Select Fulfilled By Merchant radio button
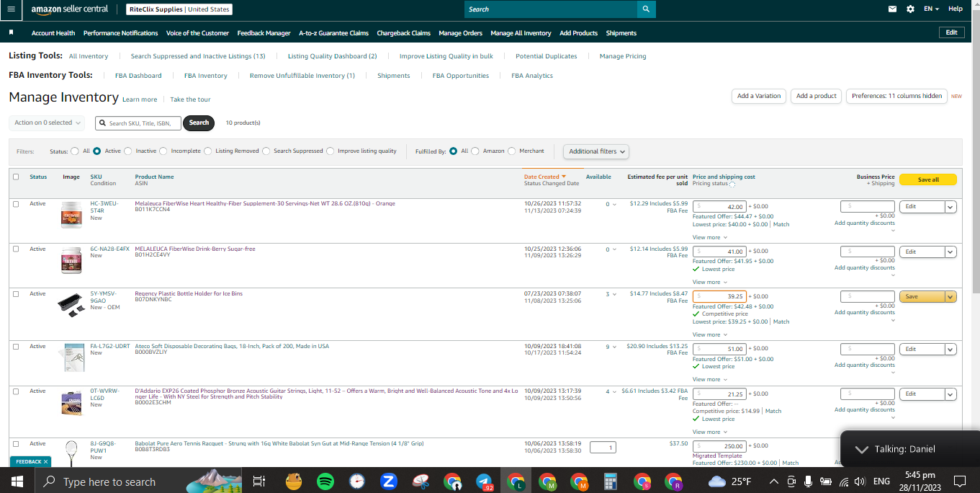The image size is (980, 493). [512, 151]
